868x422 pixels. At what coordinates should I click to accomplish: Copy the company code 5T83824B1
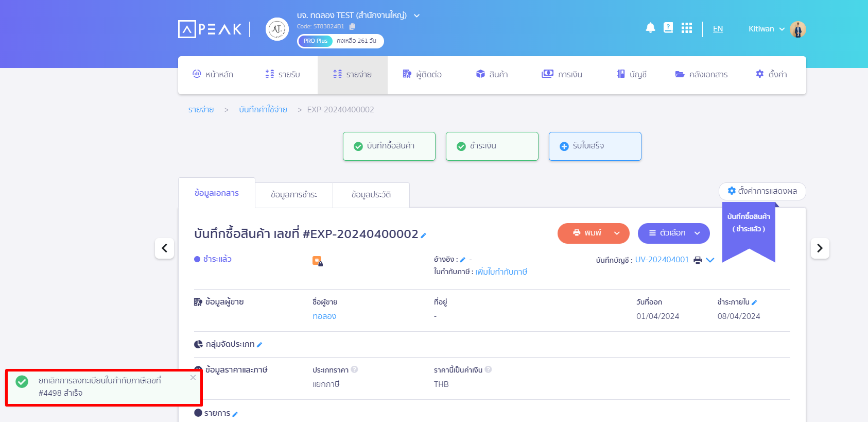coord(352,26)
